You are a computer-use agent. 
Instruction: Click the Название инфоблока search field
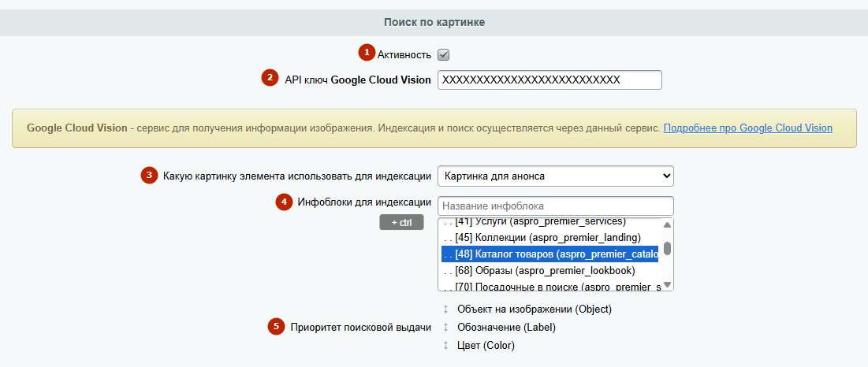(555, 206)
